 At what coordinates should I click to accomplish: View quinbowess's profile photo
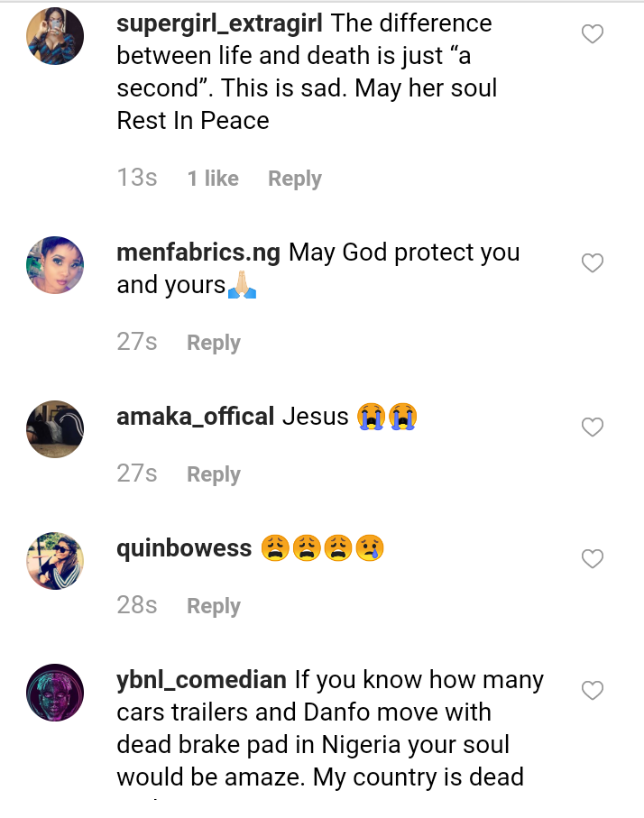(55, 560)
